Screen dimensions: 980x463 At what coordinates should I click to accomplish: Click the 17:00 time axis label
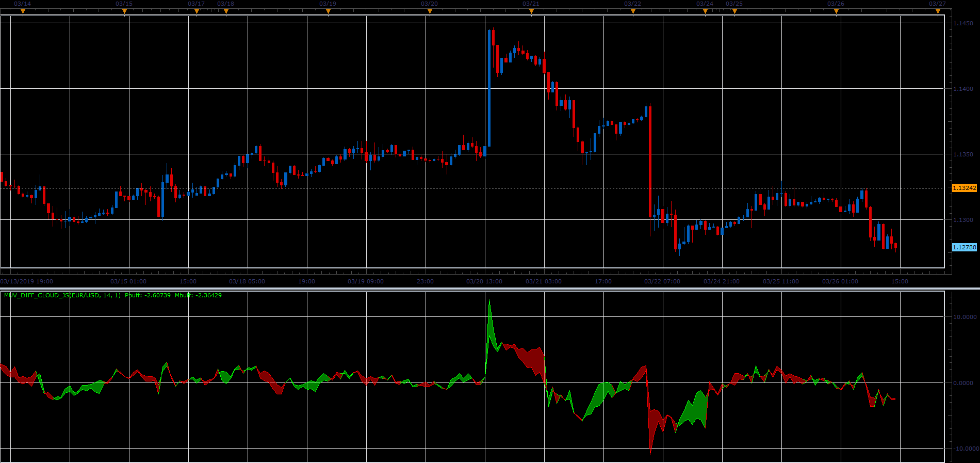[603, 281]
